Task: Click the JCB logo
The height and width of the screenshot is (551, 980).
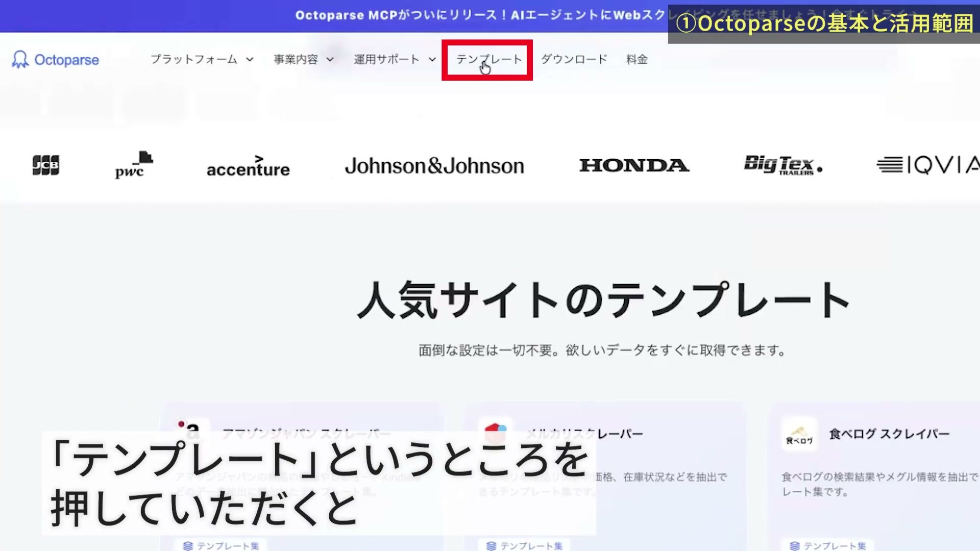Action: coord(46,165)
